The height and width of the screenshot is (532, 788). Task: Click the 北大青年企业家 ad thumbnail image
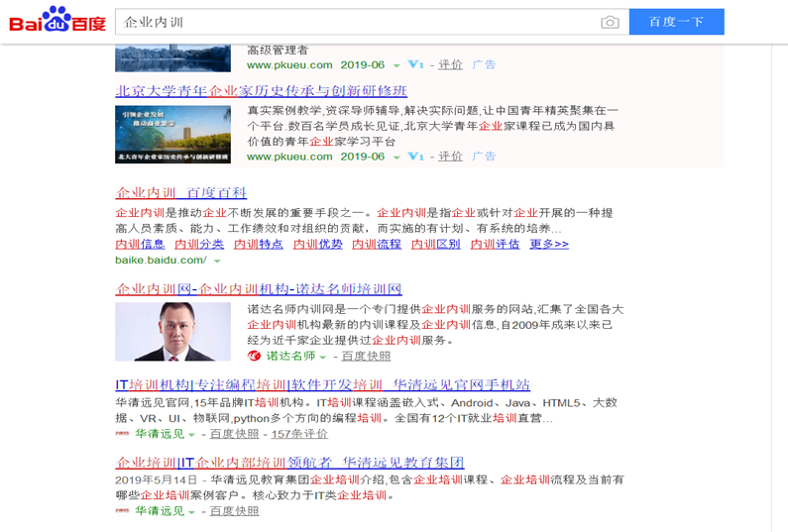click(x=172, y=134)
